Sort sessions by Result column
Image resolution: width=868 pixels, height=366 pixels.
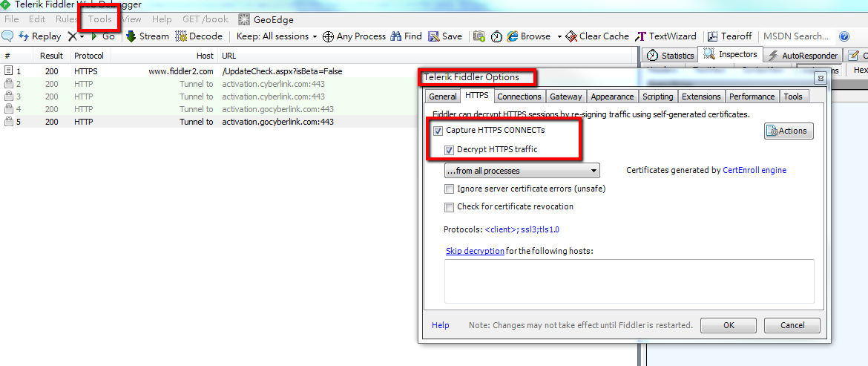tap(51, 56)
